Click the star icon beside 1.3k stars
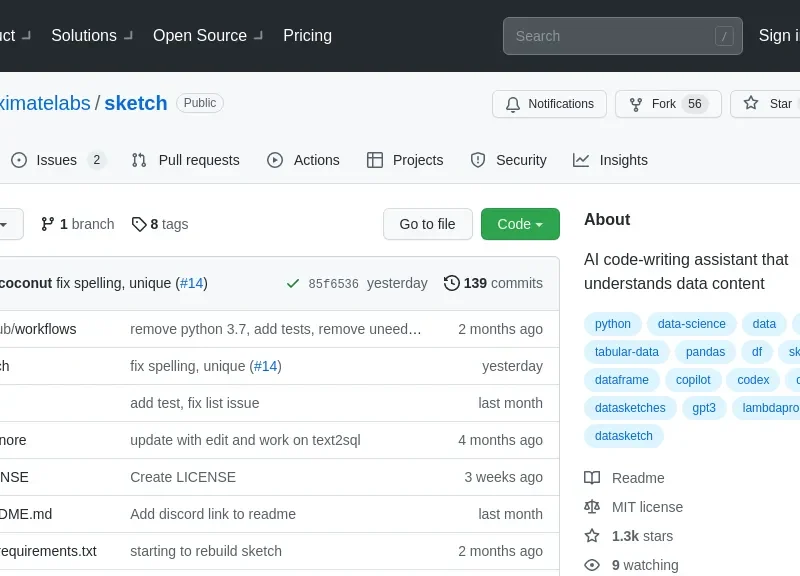 (x=592, y=536)
